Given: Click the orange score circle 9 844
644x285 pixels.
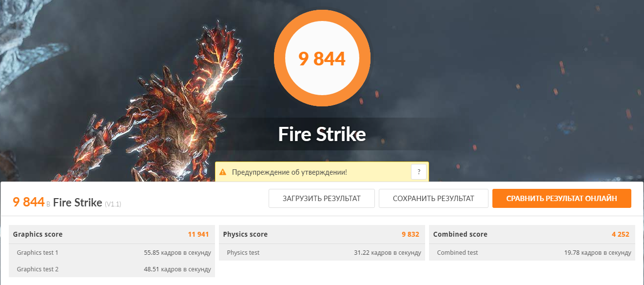Looking at the screenshot, I should 322,58.
